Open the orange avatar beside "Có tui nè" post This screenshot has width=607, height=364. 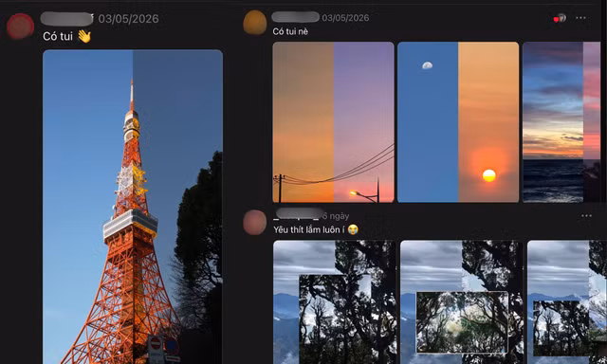pos(255,23)
